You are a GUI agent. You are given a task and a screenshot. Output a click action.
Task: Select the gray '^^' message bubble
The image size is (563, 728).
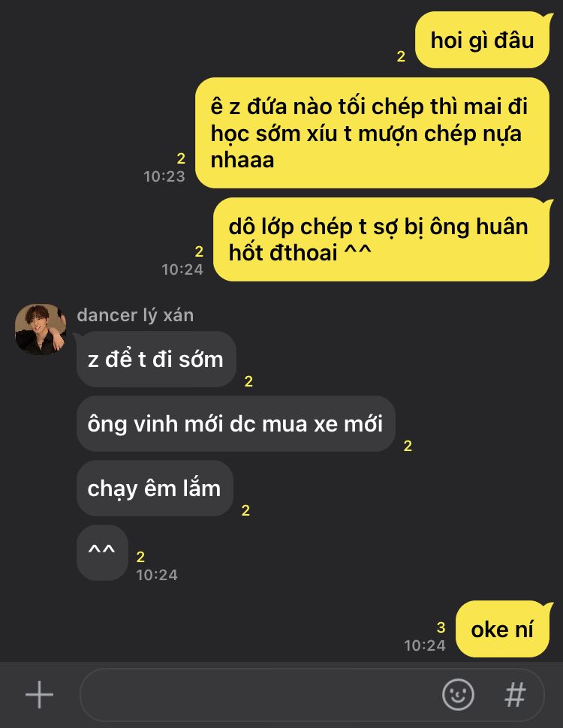102,553
